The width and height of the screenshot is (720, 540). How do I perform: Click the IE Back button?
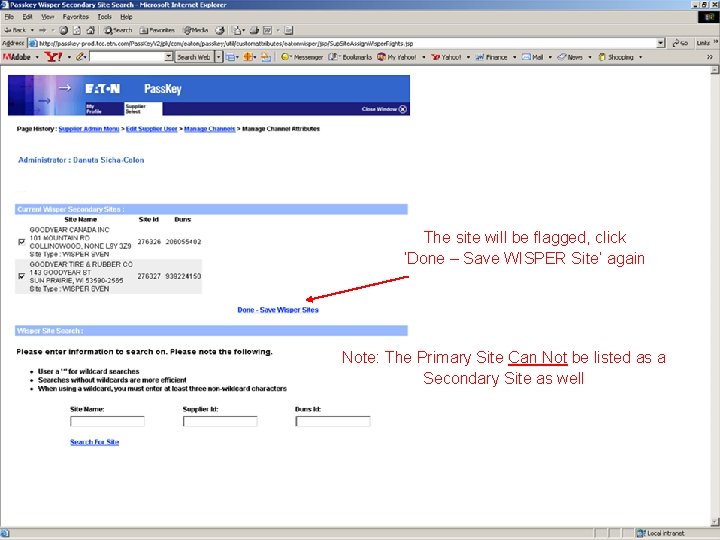pyautogui.click(x=15, y=30)
